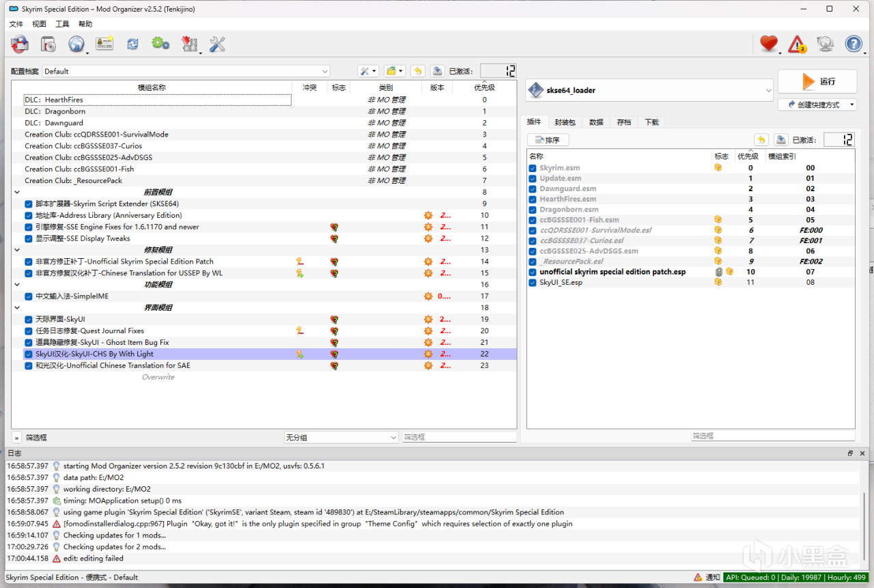Click version icon on Address Library row
The image size is (874, 588).
(x=428, y=215)
